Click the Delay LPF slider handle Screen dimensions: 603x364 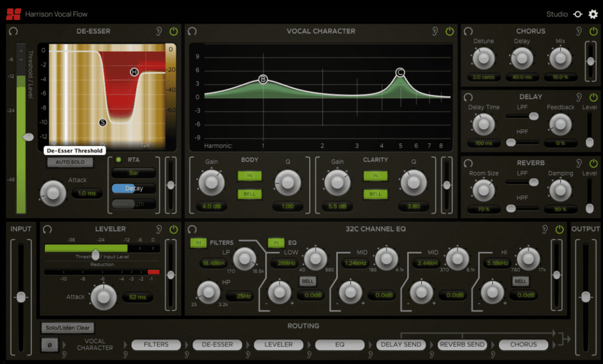[533, 116]
